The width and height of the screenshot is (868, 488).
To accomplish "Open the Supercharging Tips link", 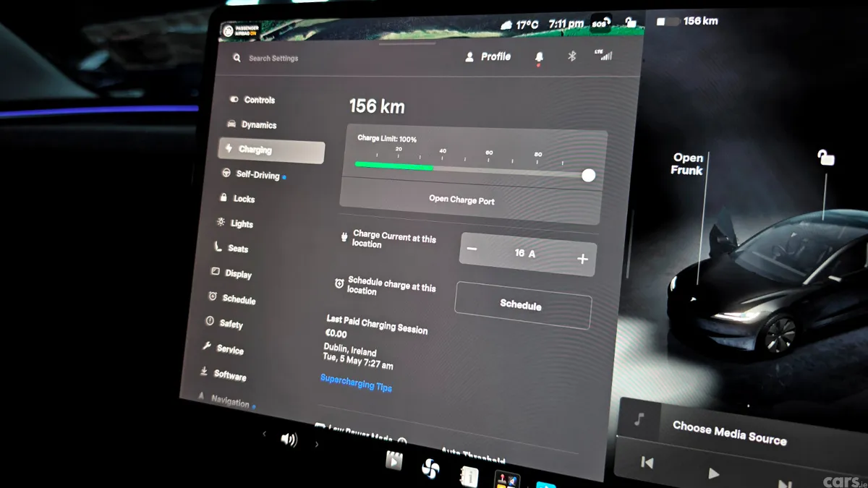I will [x=356, y=382].
